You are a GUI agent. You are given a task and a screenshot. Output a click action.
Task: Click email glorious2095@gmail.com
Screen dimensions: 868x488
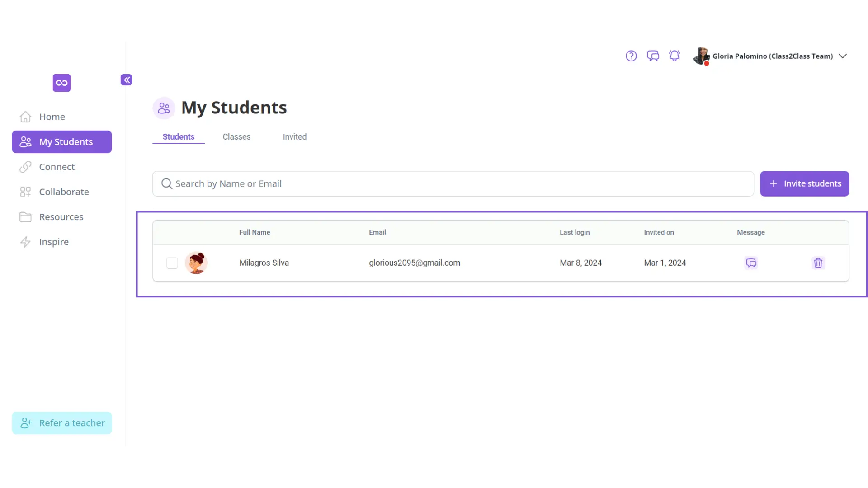(415, 263)
